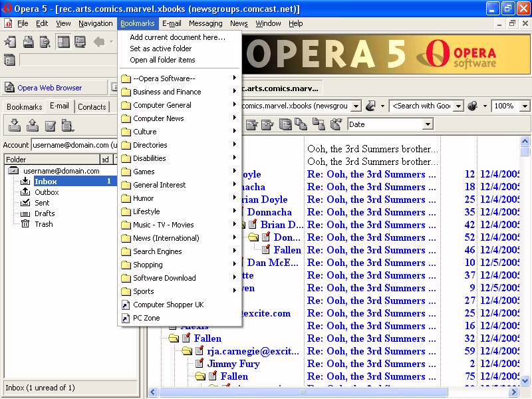Open the Back history dropdown arrow
The width and height of the screenshot is (532, 399).
[x=111, y=42]
